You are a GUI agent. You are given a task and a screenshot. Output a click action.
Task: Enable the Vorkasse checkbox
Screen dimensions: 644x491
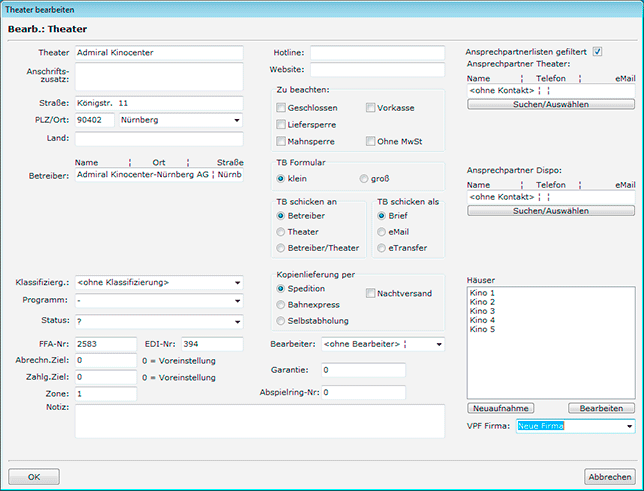pyautogui.click(x=370, y=107)
